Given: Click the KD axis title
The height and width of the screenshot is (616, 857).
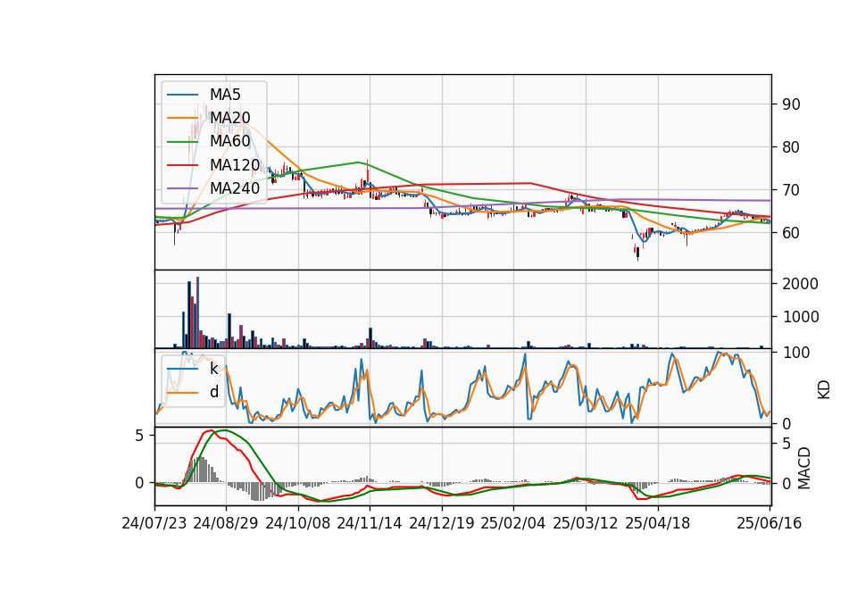Looking at the screenshot, I should point(824,389).
